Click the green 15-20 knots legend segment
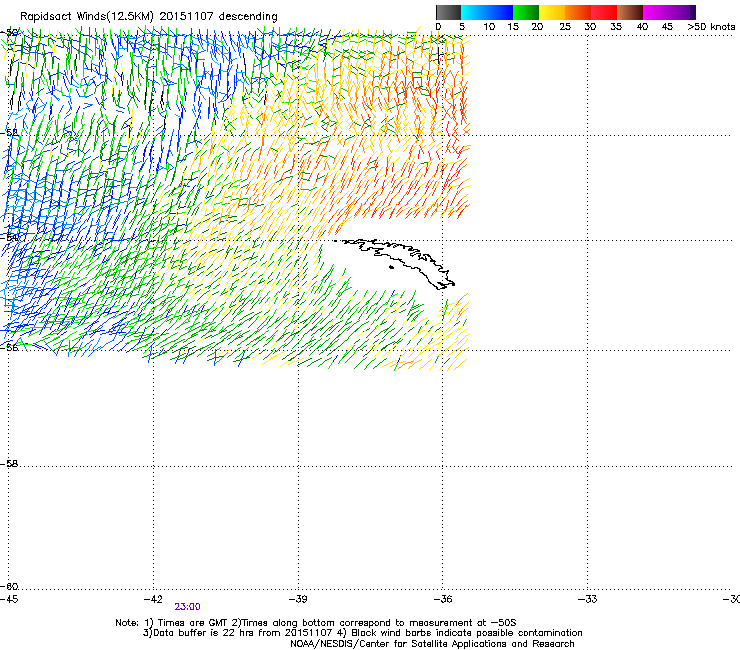 click(526, 12)
